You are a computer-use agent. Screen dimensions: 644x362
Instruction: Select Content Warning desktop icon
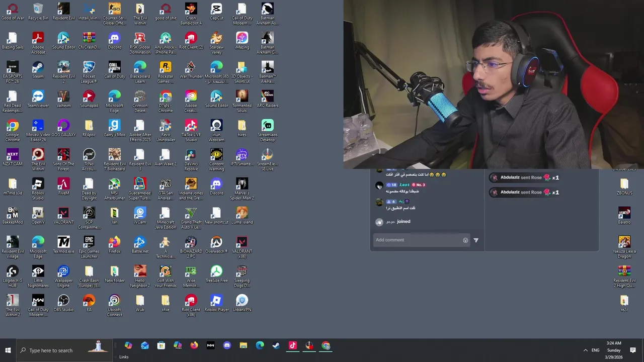coord(216,160)
